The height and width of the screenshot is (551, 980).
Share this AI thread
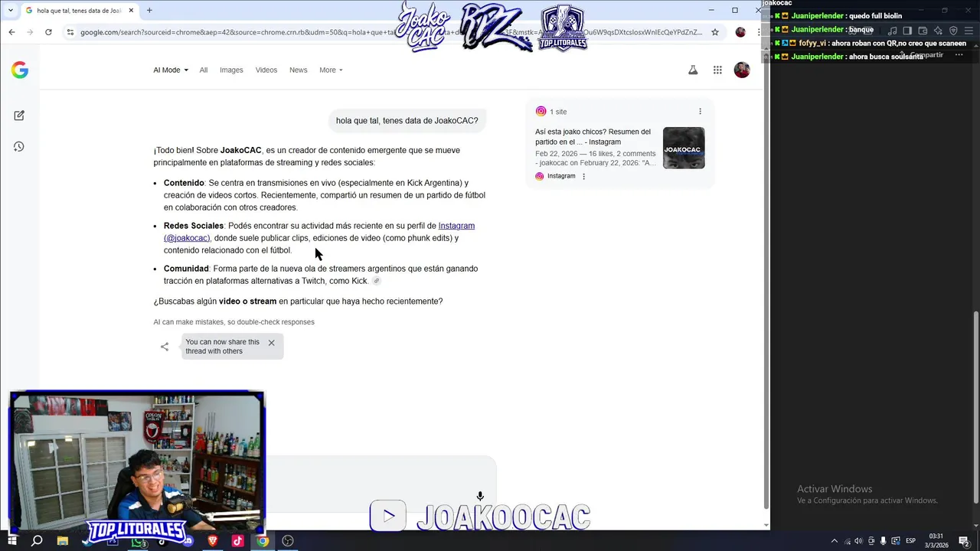coord(165,347)
